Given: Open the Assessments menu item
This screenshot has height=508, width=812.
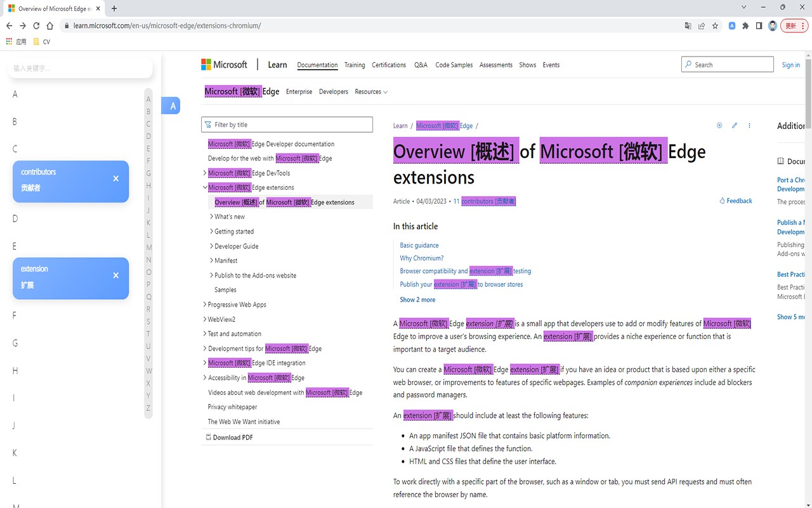Looking at the screenshot, I should coord(496,65).
